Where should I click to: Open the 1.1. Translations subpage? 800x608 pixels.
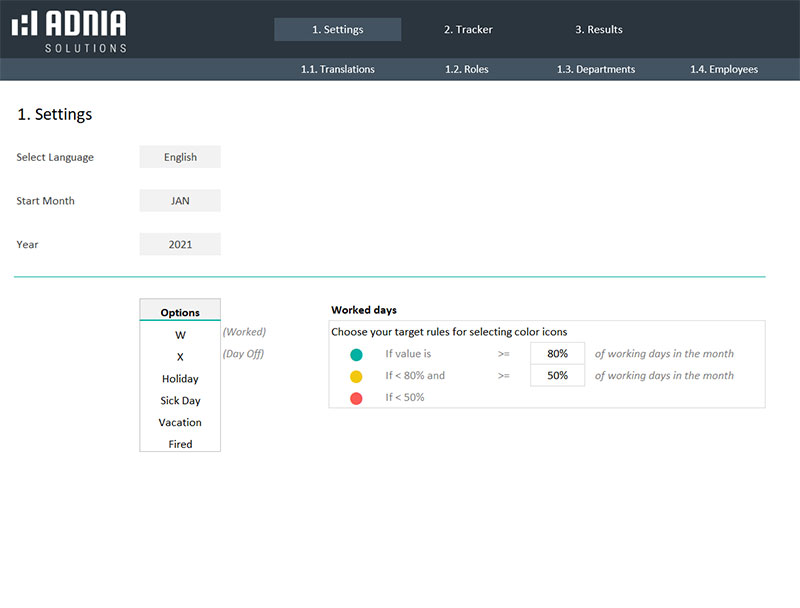pyautogui.click(x=337, y=70)
